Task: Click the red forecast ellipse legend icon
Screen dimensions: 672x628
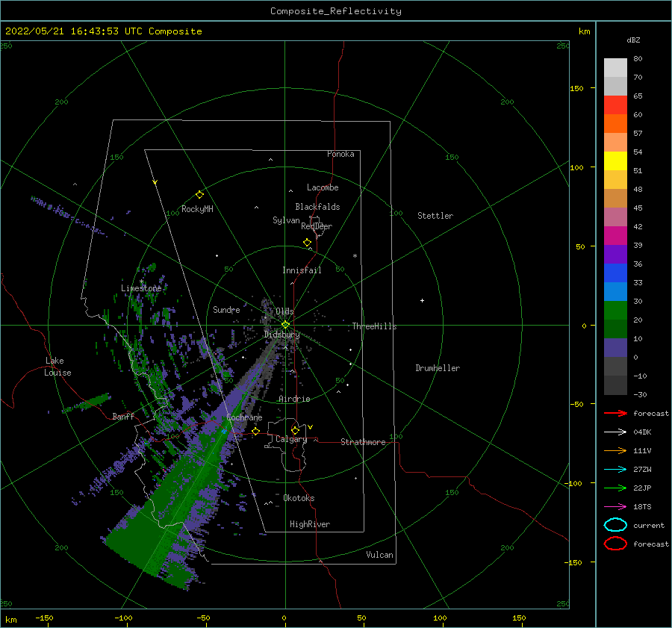Action: (615, 544)
